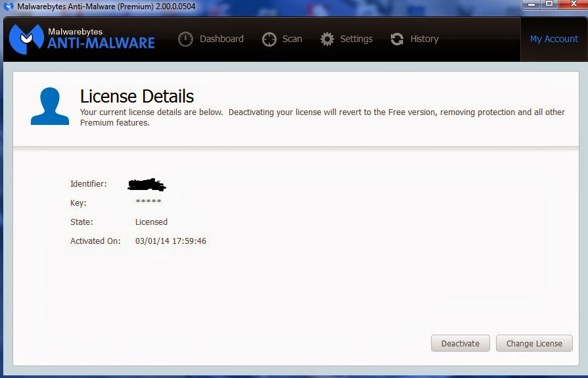Click the Change License button
This screenshot has width=588, height=378.
[534, 343]
